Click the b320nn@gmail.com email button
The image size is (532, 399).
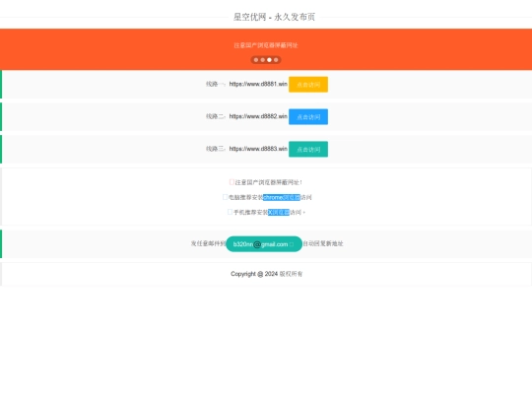coord(264,244)
